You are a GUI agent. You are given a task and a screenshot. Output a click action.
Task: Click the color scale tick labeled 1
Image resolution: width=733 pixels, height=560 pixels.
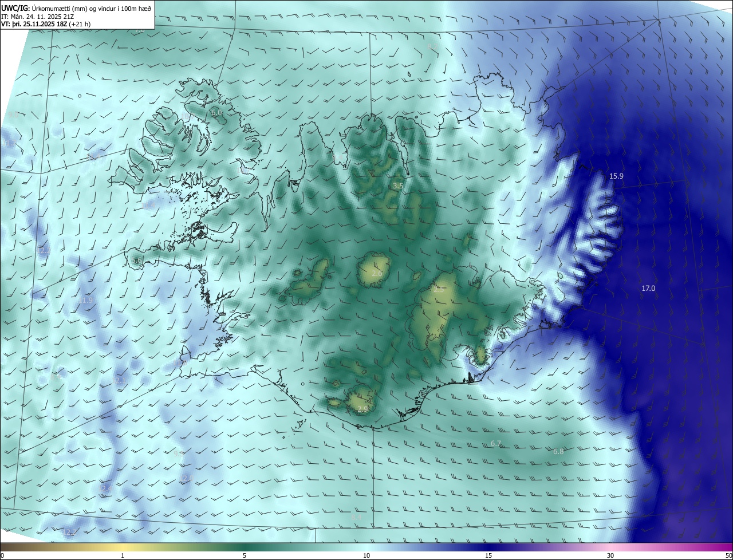pyautogui.click(x=123, y=555)
